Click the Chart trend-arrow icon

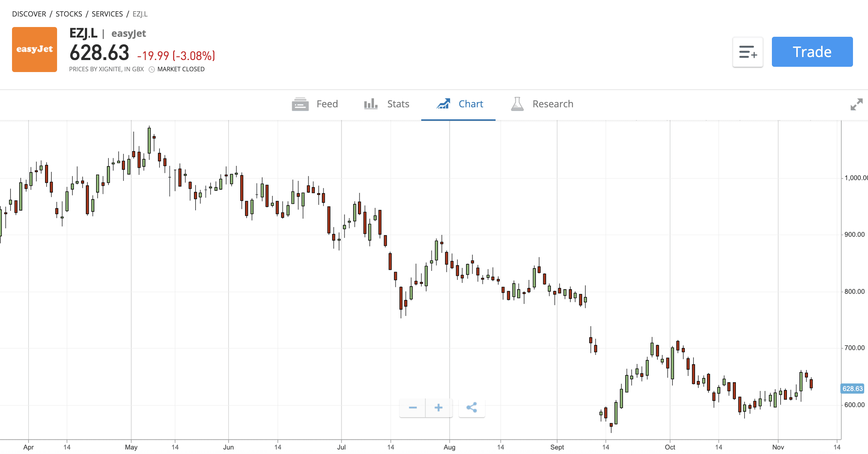(x=443, y=104)
